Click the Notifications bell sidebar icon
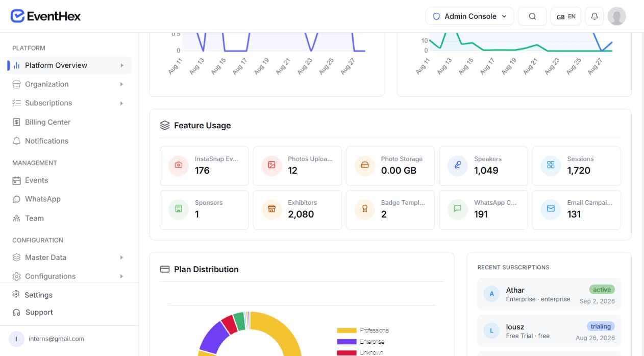 tap(17, 141)
